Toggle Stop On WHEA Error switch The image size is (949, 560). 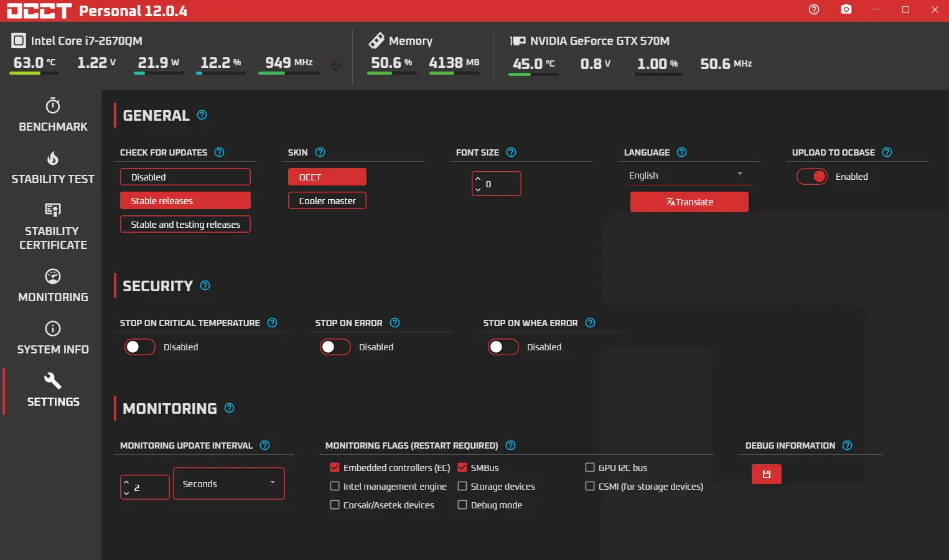click(x=503, y=347)
